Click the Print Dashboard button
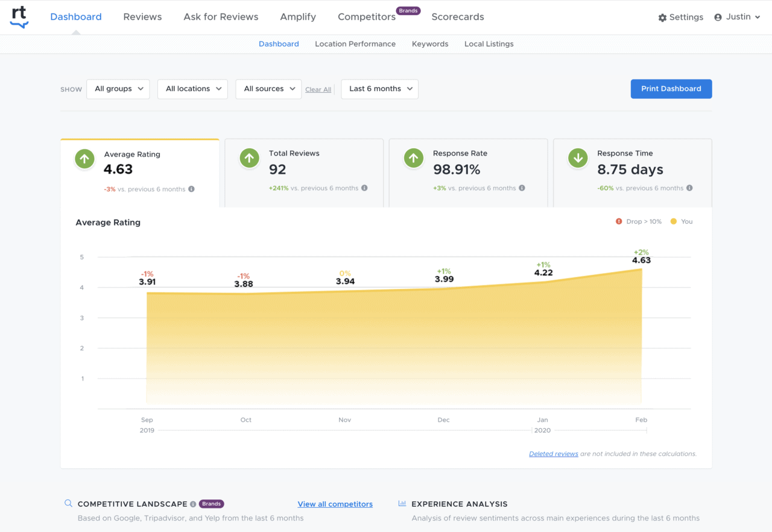The height and width of the screenshot is (532, 772). (x=671, y=89)
